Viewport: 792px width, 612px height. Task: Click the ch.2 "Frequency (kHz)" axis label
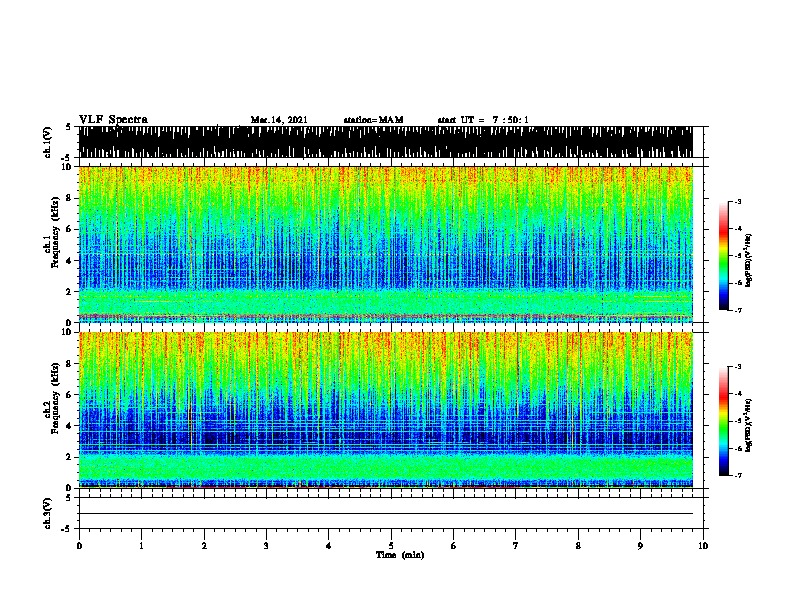[55, 398]
